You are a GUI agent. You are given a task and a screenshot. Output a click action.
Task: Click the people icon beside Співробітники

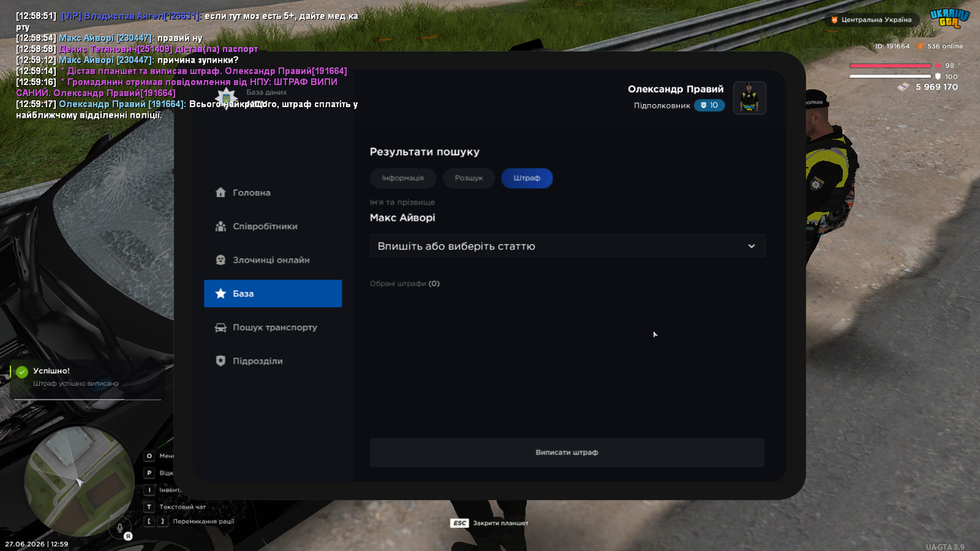[x=220, y=227]
